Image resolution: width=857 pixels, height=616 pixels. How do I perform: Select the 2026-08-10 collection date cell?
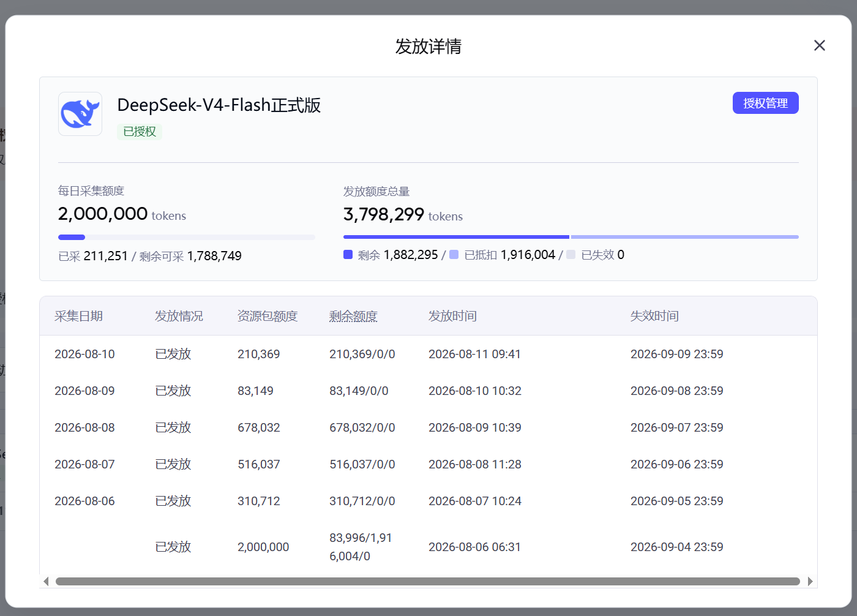coord(84,354)
